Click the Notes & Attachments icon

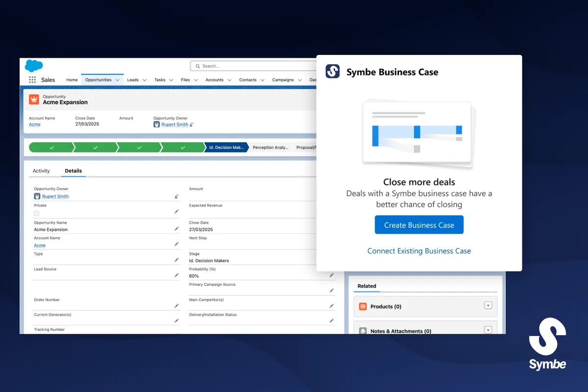click(x=363, y=331)
